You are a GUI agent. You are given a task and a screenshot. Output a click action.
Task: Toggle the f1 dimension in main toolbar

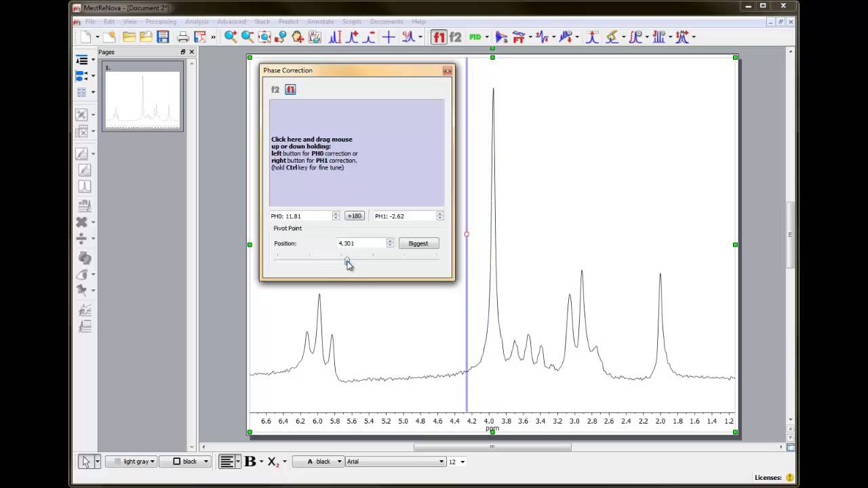point(439,37)
